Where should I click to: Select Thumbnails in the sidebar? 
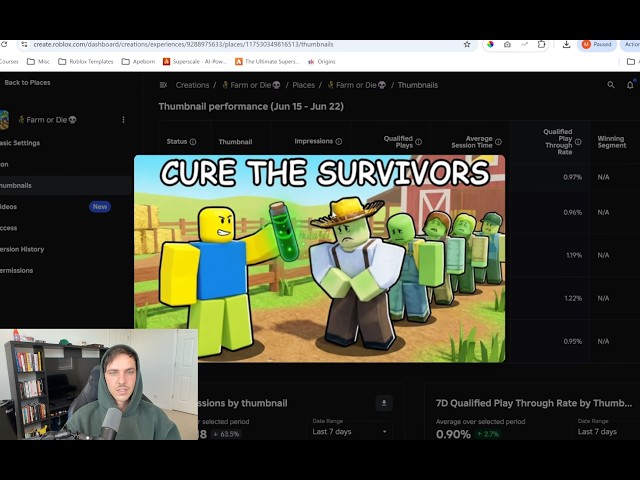[65, 185]
